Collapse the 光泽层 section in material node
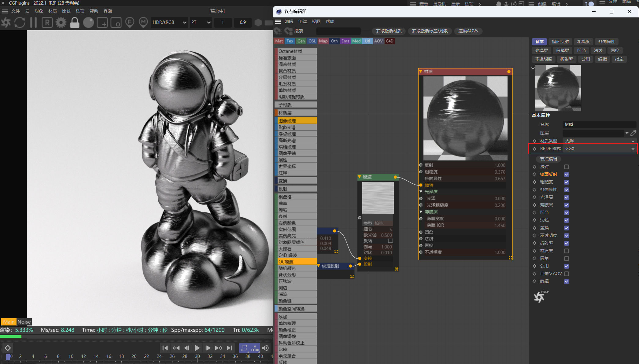The width and height of the screenshot is (639, 364). pyautogui.click(x=421, y=192)
